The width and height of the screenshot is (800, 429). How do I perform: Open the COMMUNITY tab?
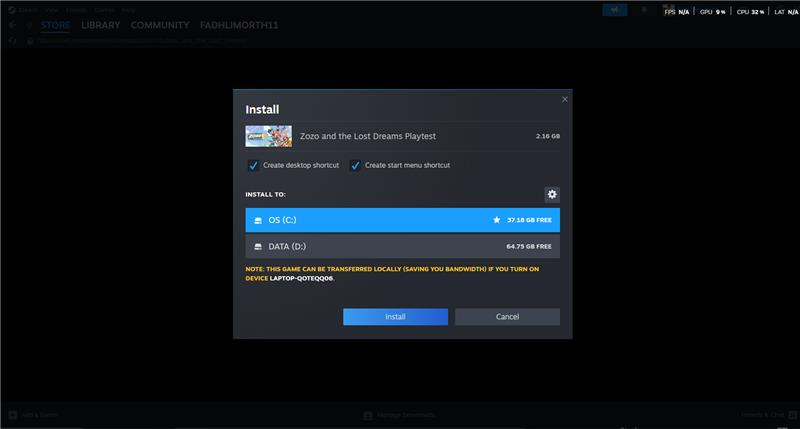(x=160, y=24)
